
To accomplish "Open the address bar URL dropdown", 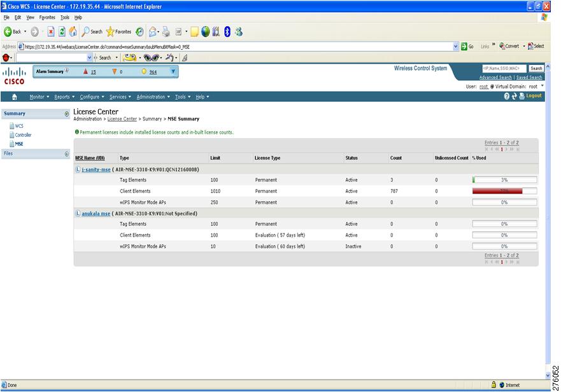I will pos(455,46).
